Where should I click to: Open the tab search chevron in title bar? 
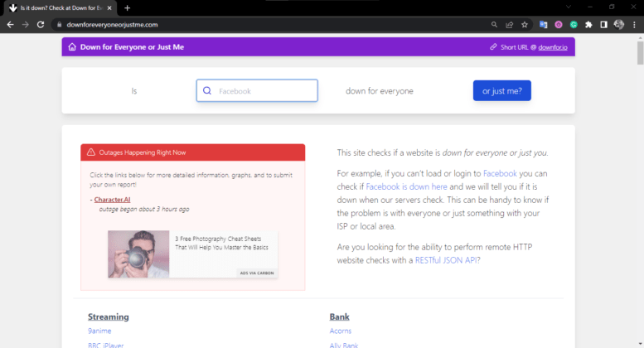[x=569, y=7]
